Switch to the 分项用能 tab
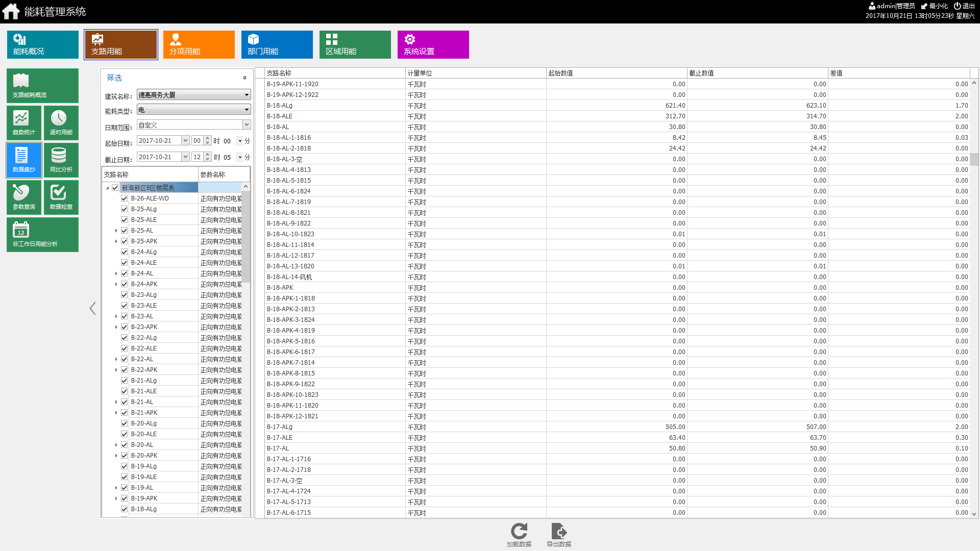The image size is (980, 551). 199,44
